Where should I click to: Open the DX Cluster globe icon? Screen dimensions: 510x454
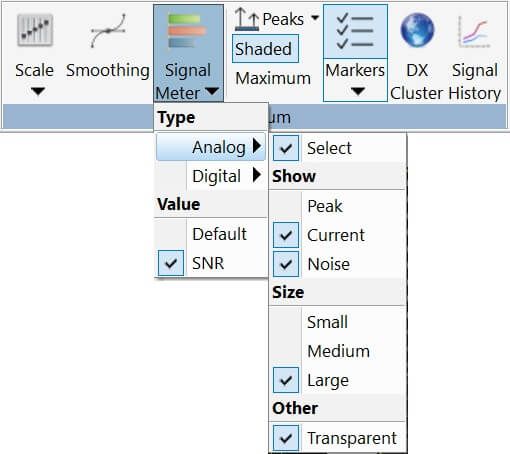coord(417,30)
